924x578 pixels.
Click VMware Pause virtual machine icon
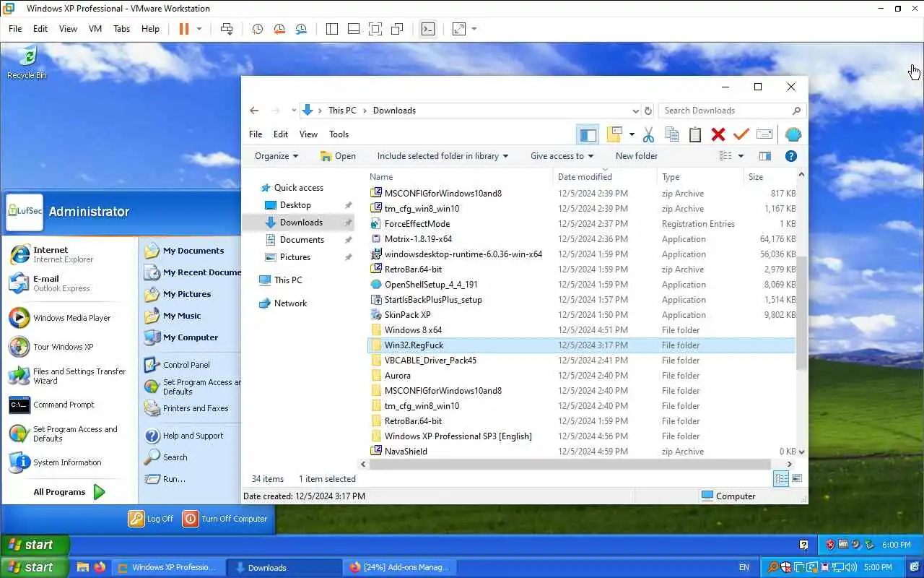[x=183, y=29]
